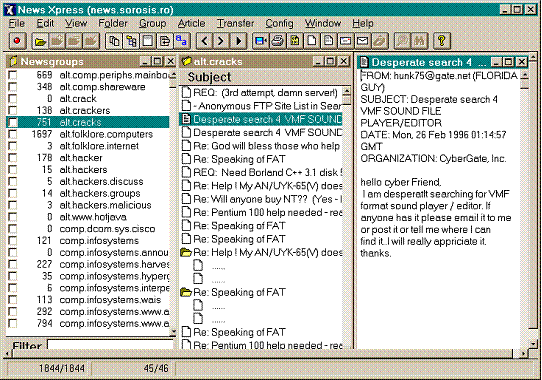This screenshot has height=380, width=542.
Task: Open help with yellow question mark icon
Action: pos(441,41)
